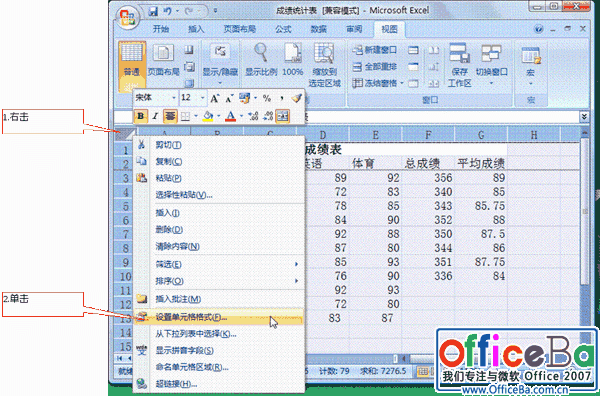Expand the Freeze Panes (冻结窗格) dropdown
The image size is (600, 396).
tap(402, 83)
